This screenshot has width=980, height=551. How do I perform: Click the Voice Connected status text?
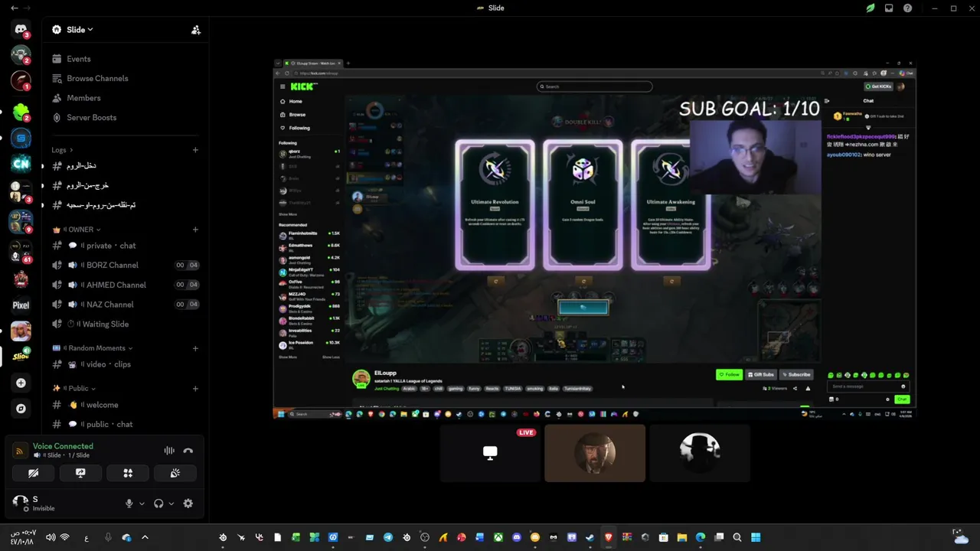(63, 446)
